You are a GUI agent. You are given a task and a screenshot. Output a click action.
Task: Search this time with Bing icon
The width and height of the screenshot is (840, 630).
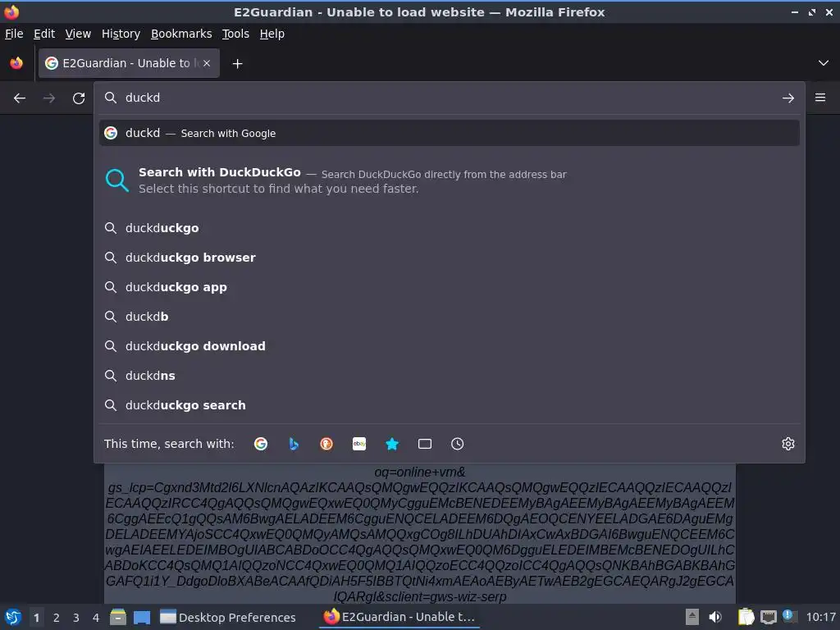click(x=294, y=444)
